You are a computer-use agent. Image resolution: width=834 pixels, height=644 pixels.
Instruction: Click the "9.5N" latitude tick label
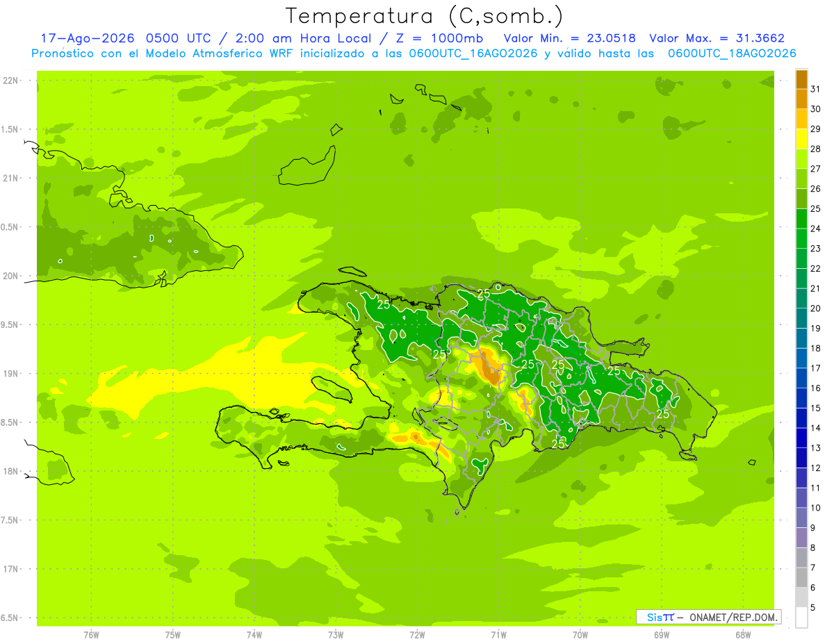pos(10,324)
